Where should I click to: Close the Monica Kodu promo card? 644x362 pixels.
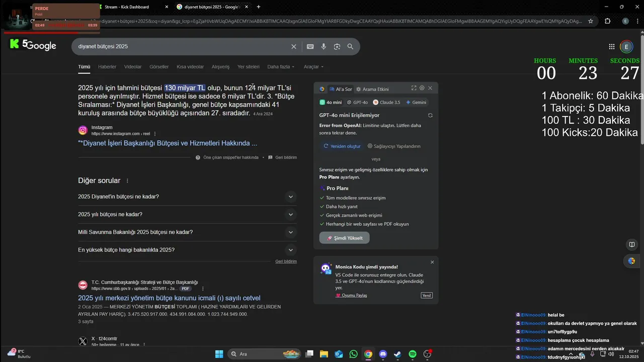432,262
